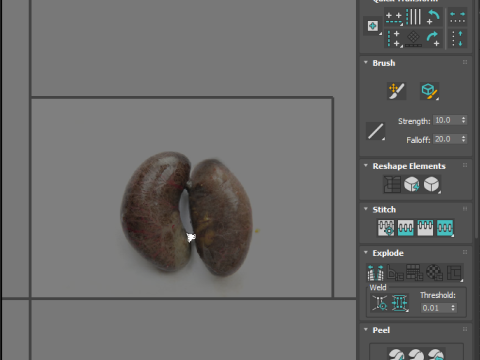The image size is (480, 360).
Task: Click Flatten by Material ID checker icon
Action: point(434,272)
